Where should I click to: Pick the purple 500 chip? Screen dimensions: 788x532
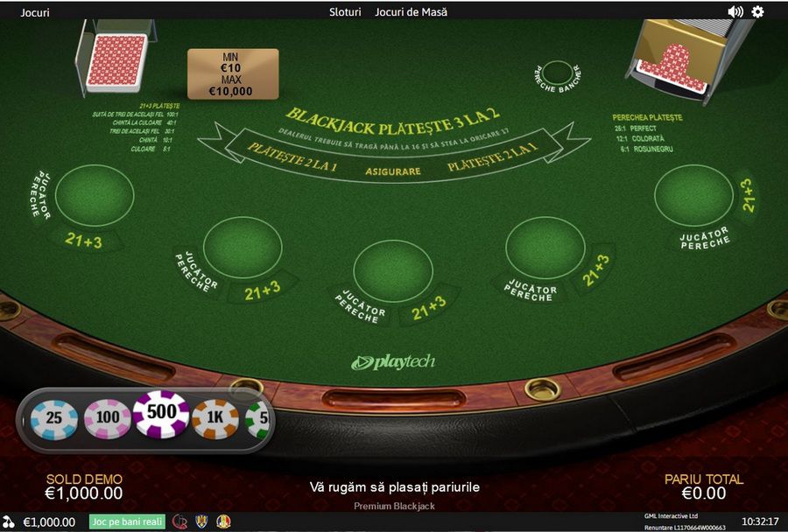[x=161, y=414]
